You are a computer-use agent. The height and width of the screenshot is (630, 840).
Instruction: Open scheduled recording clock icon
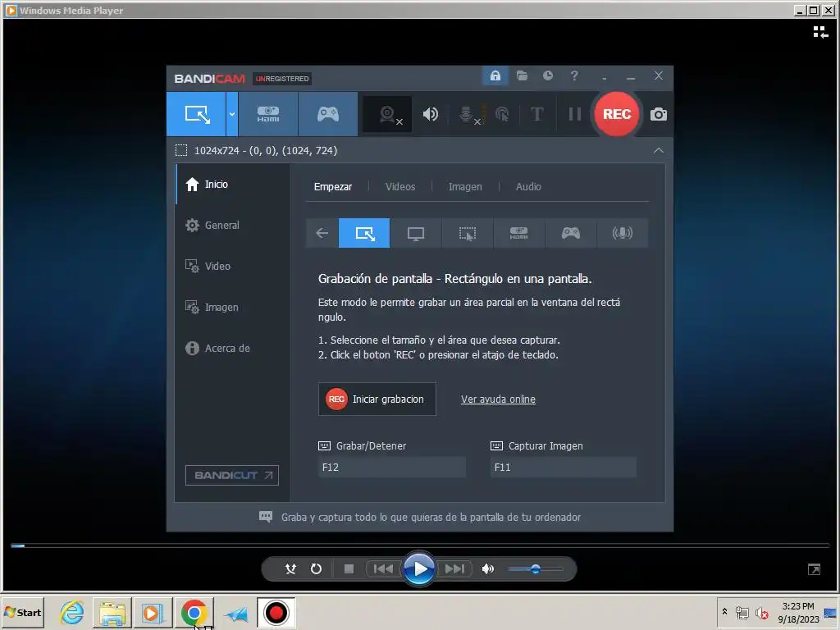[x=547, y=75]
